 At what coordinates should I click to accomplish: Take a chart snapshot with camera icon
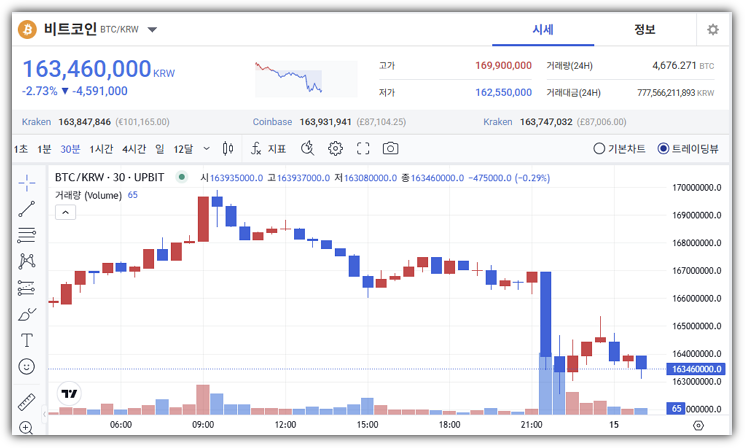(x=390, y=149)
